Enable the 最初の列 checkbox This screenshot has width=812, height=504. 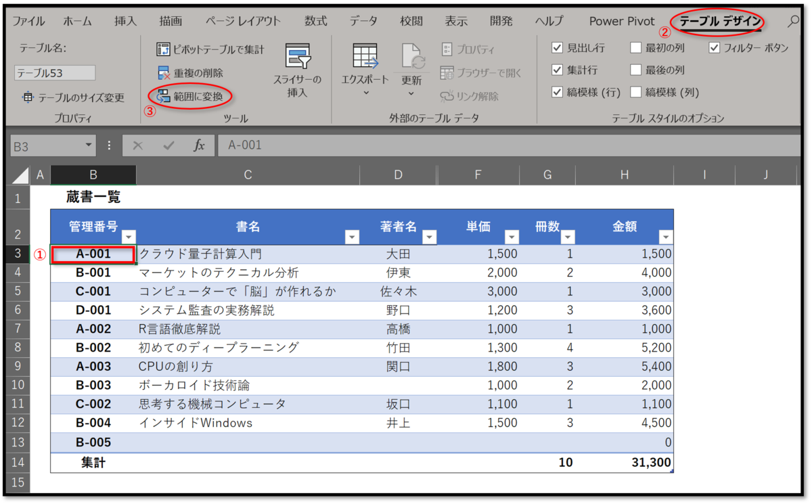click(x=635, y=46)
